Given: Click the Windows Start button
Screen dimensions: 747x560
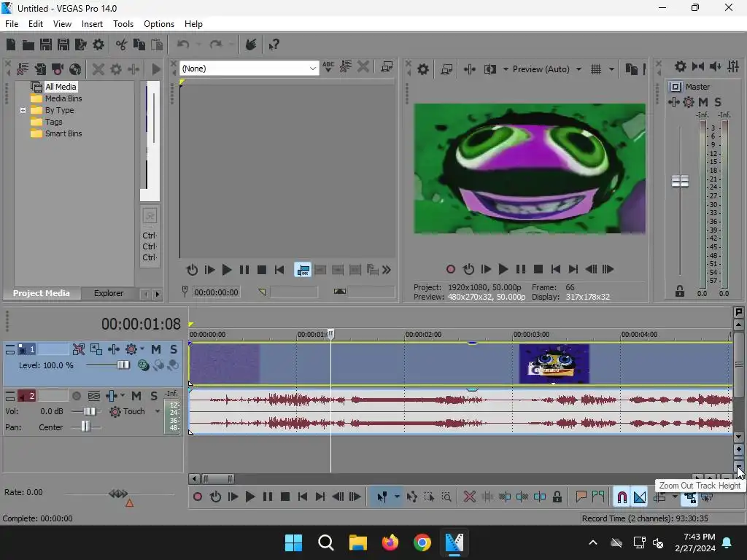Looking at the screenshot, I should [293, 542].
